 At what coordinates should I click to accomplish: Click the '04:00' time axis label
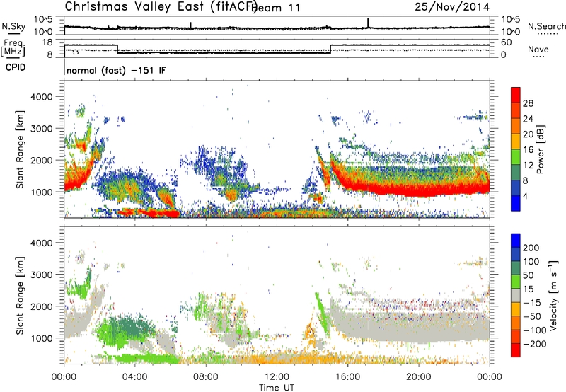[x=134, y=377]
